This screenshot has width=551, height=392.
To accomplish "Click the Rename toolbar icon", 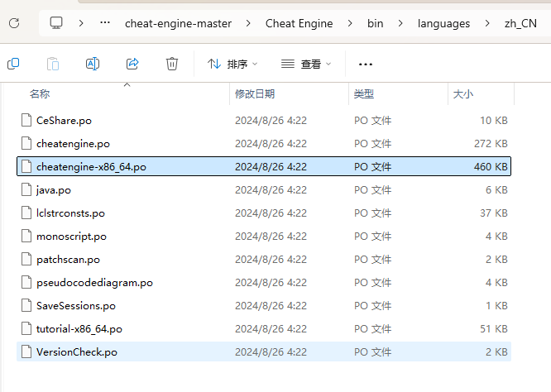I will point(93,64).
